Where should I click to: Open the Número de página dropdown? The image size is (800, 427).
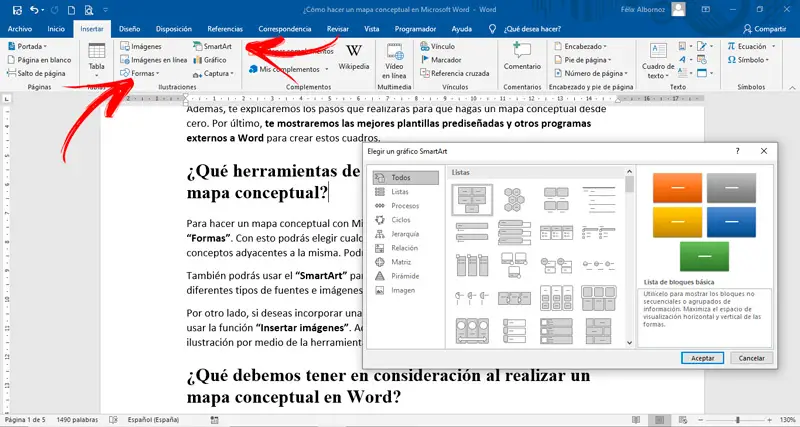point(591,73)
